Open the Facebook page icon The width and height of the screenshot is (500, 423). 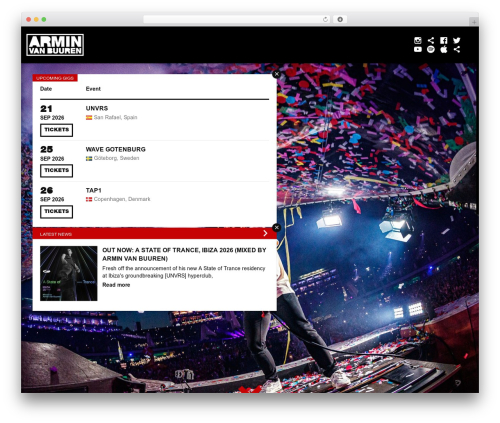click(x=444, y=40)
